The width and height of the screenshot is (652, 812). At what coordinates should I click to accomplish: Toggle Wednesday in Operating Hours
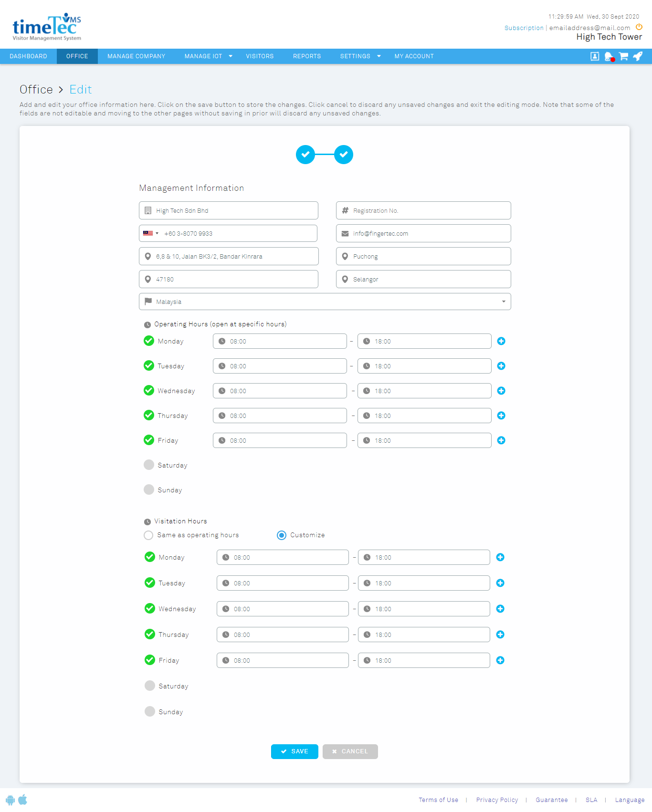149,390
